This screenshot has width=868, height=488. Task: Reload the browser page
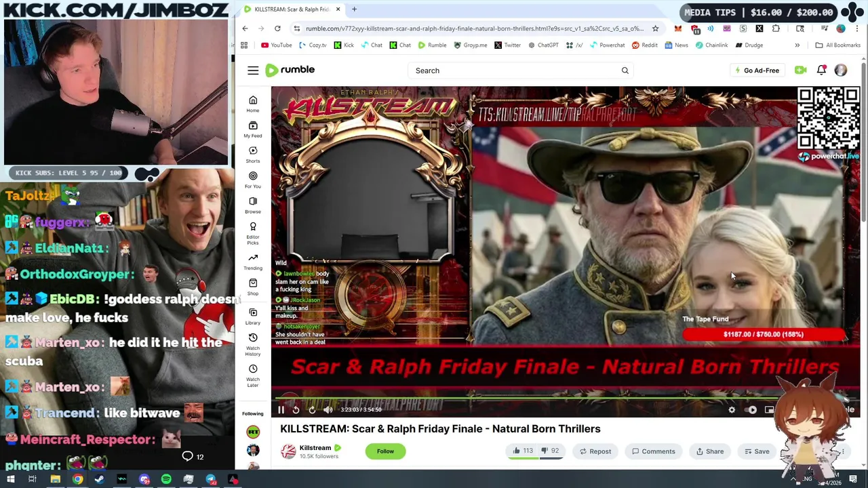277,28
